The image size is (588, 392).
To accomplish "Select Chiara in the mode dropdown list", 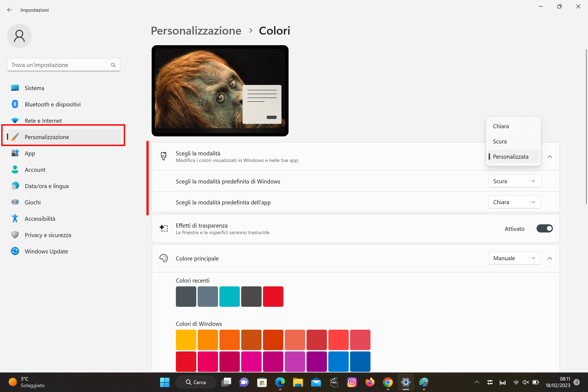I will pos(501,126).
